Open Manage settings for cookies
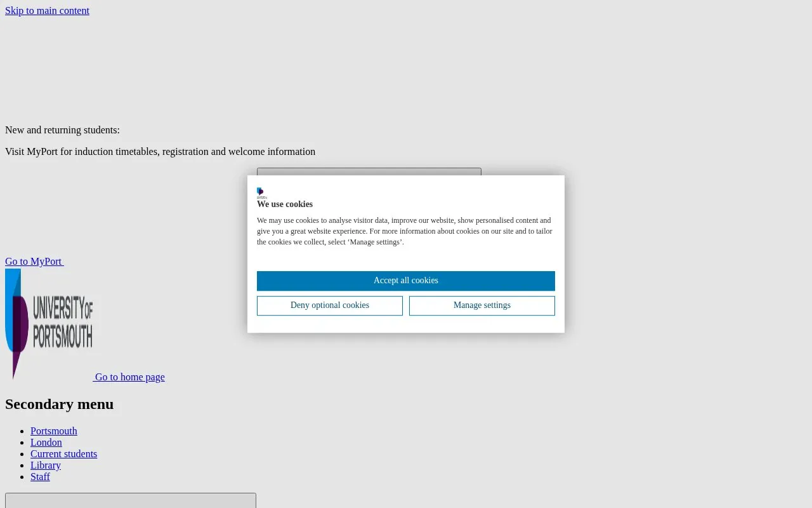Viewport: 812px width, 508px height. [482, 305]
